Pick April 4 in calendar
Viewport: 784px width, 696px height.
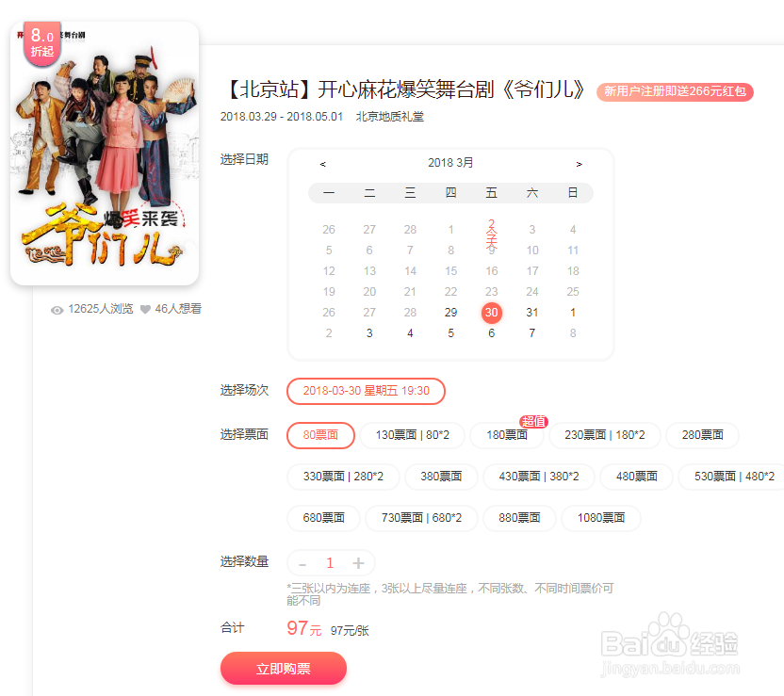[x=410, y=332]
